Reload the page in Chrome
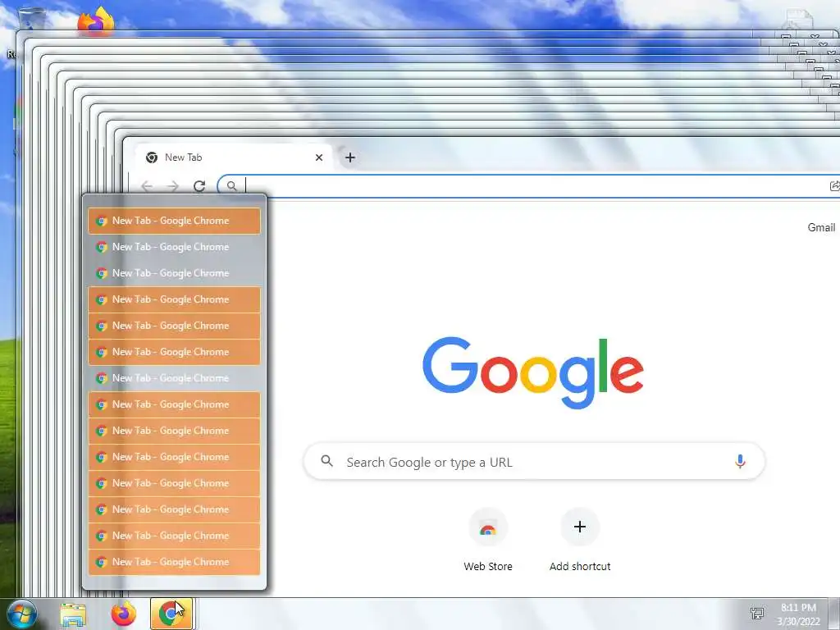The height and width of the screenshot is (630, 840). 199,186
